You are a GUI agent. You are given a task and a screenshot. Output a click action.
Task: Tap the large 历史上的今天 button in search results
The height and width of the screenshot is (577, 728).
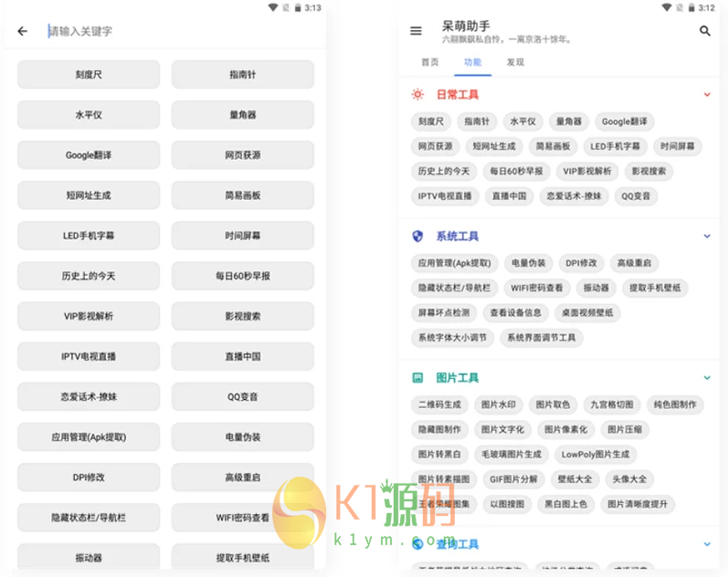(89, 277)
